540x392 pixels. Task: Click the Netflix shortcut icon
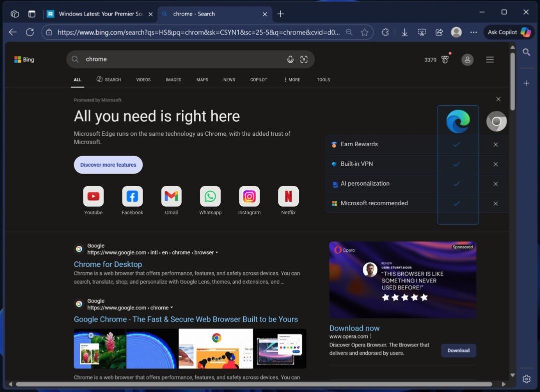[x=288, y=196]
